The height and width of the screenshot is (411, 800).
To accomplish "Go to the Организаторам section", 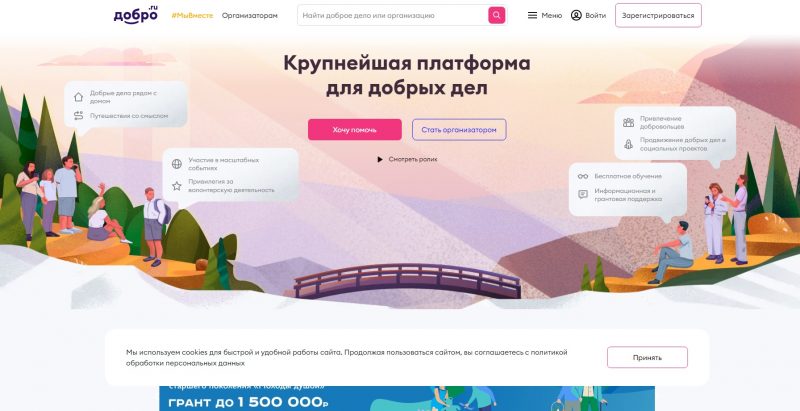I will point(249,16).
